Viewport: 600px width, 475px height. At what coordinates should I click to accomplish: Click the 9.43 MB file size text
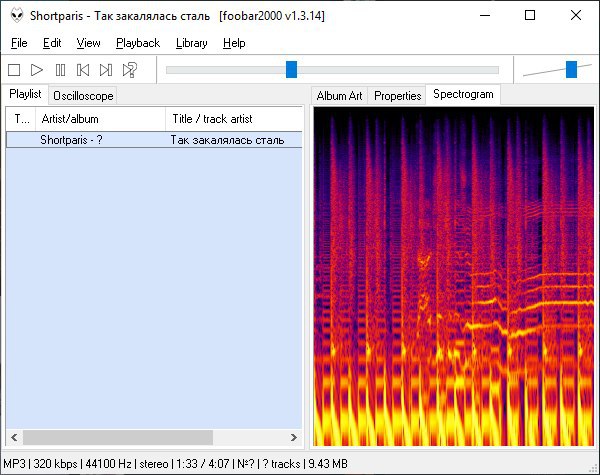328,464
